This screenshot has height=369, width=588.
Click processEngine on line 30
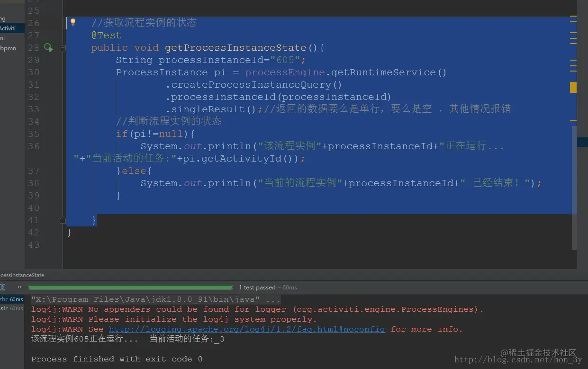click(285, 72)
